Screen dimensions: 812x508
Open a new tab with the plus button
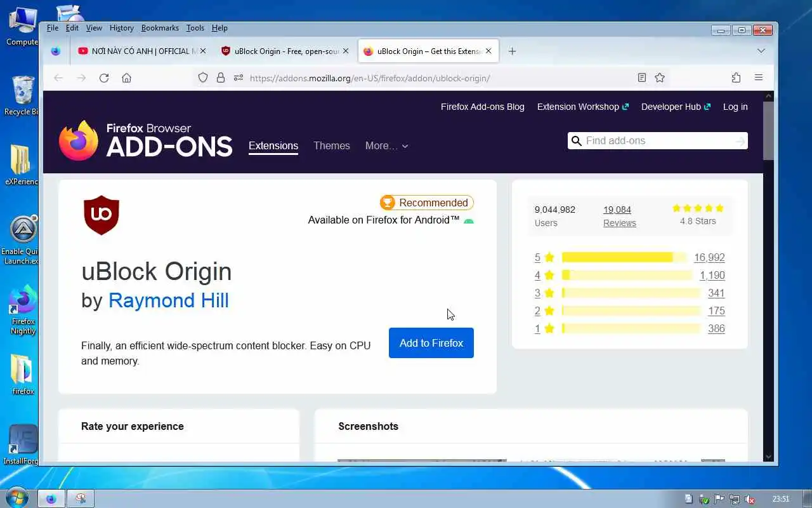click(513, 51)
